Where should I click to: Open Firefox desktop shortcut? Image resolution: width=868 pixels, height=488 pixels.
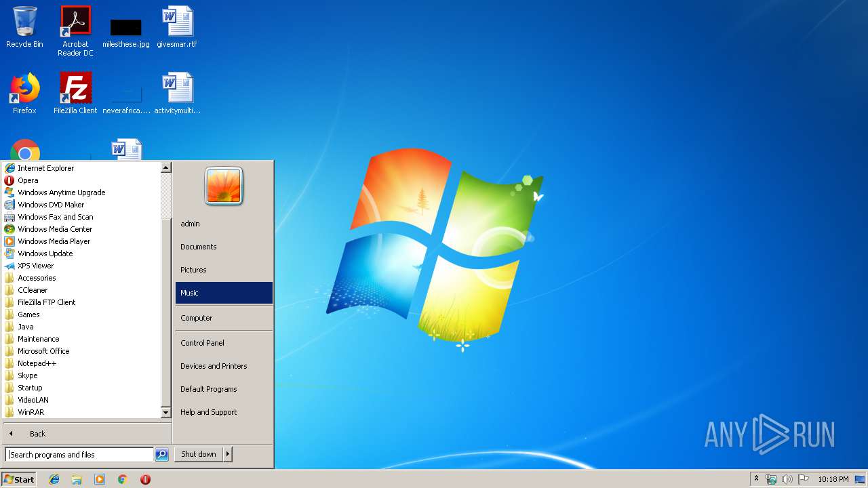(x=24, y=94)
